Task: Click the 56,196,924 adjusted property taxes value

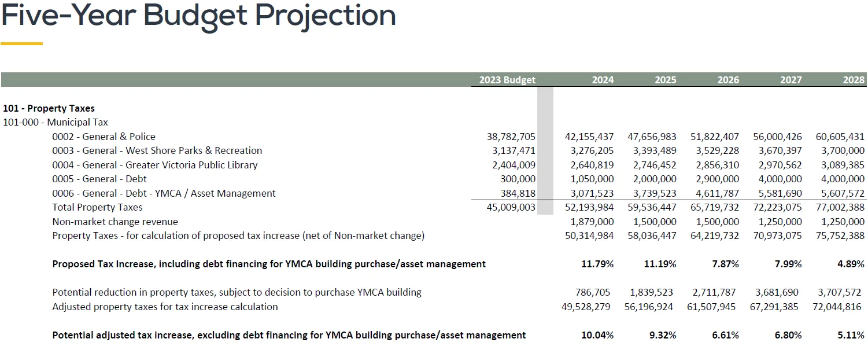Action: tap(649, 307)
